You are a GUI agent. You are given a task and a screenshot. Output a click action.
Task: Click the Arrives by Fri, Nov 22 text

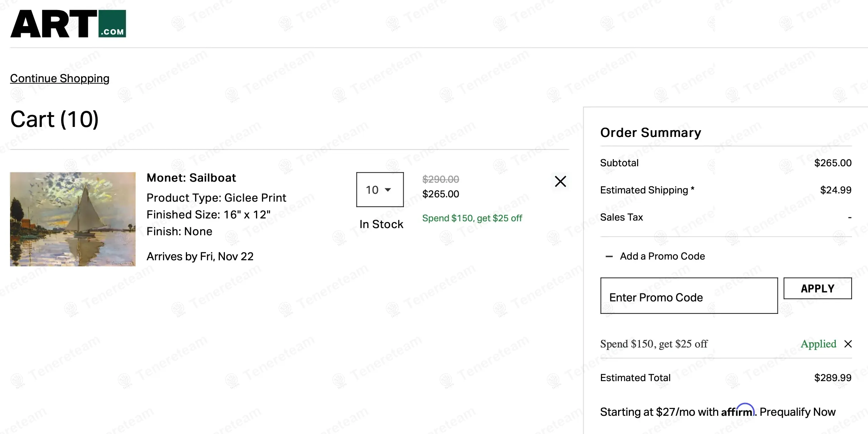pos(200,256)
